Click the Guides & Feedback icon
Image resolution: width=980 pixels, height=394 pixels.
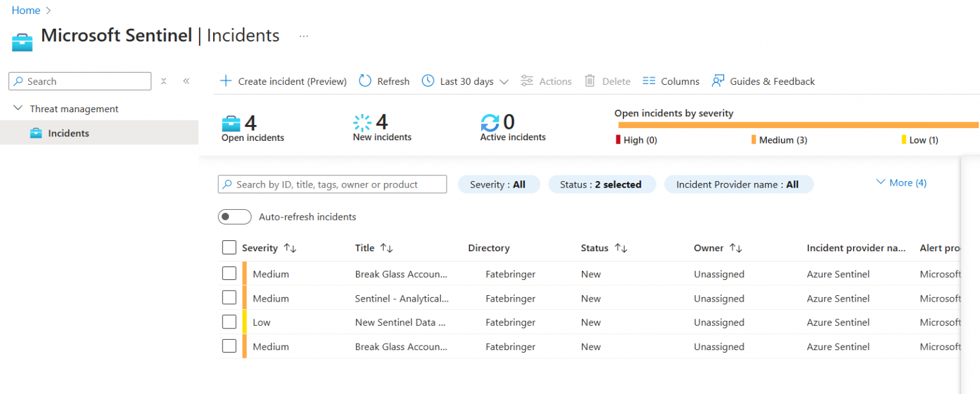pyautogui.click(x=718, y=81)
